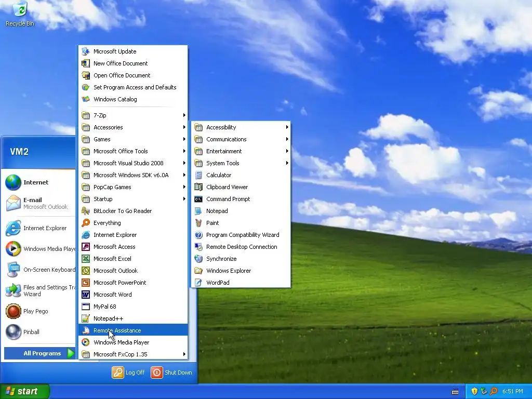Viewport: 532px width, 399px height.
Task: Click the Command Prompt icon
Action: coord(198,199)
